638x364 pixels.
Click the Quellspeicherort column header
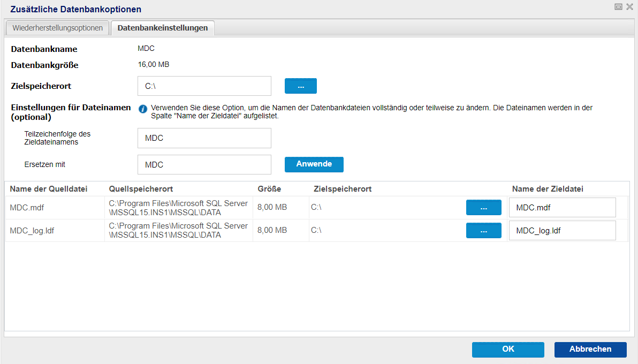point(141,189)
